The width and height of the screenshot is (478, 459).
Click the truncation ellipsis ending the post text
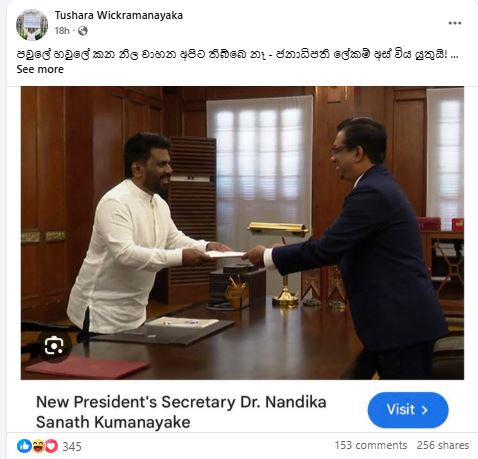pos(454,55)
